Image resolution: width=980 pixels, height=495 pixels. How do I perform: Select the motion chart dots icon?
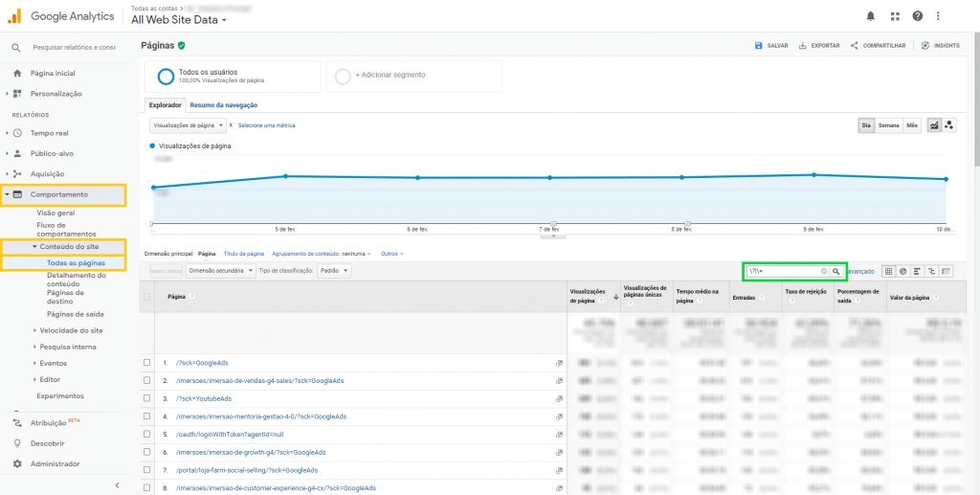(x=949, y=125)
